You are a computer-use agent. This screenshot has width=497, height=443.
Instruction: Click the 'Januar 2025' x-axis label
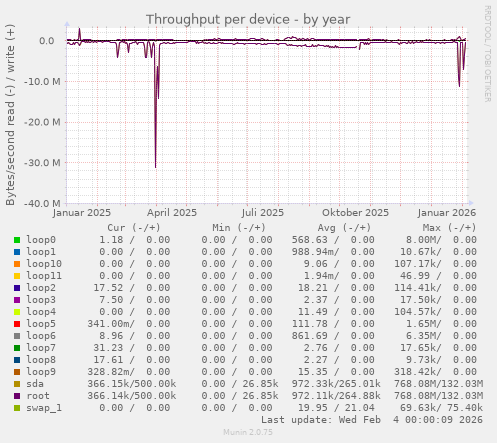(x=82, y=213)
